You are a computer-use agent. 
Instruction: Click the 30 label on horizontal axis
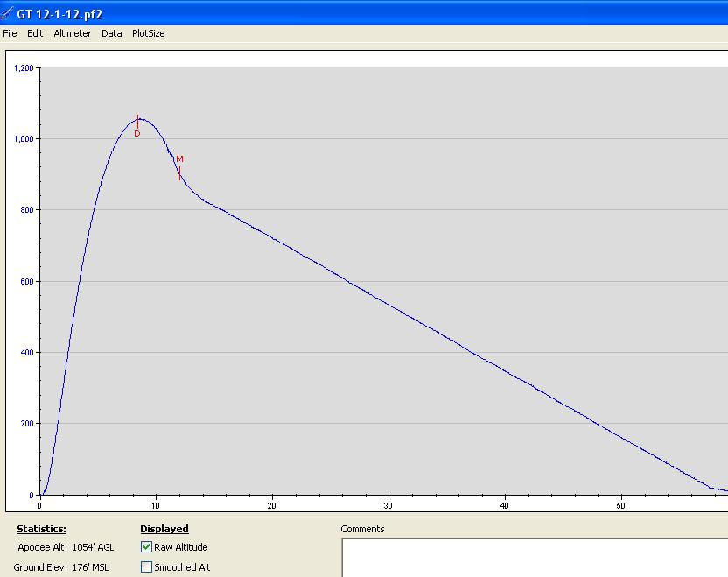pos(388,505)
